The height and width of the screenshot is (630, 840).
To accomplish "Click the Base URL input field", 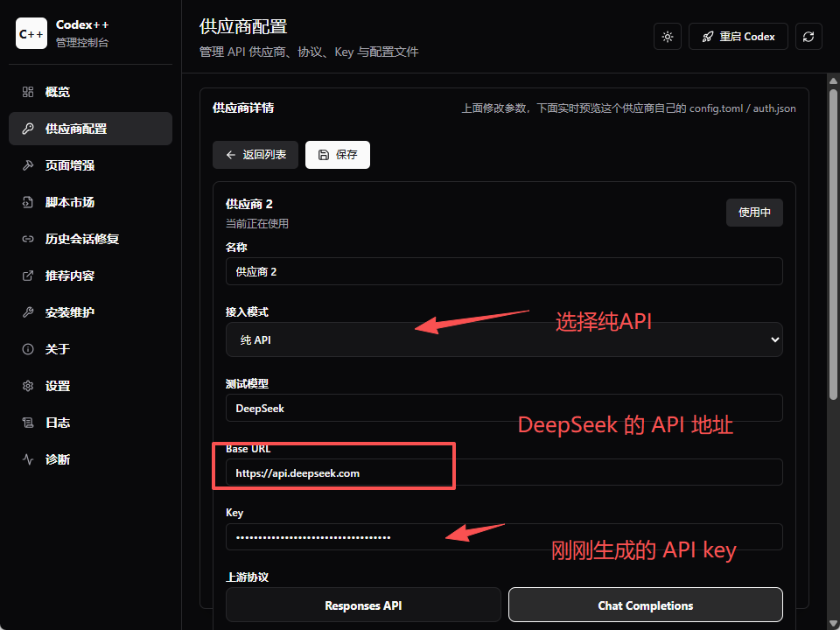I will [x=504, y=472].
